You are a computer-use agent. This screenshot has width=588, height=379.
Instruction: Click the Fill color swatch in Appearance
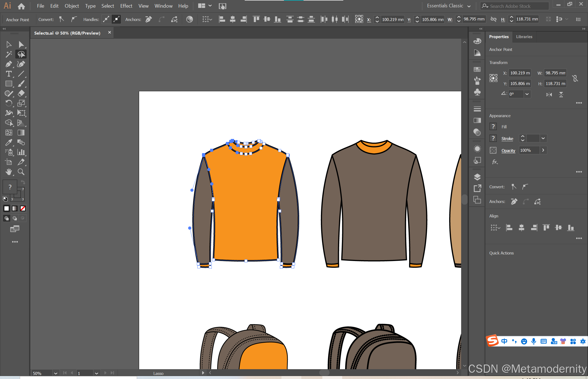[x=493, y=127]
